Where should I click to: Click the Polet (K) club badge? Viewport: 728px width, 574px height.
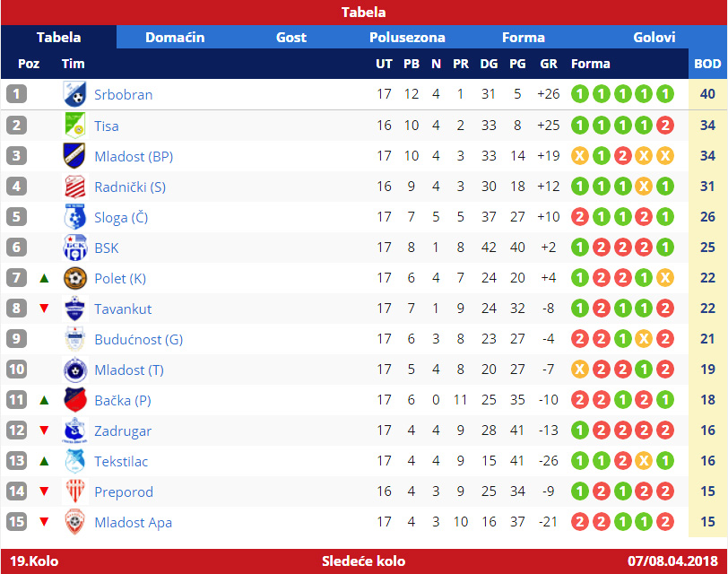coord(74,278)
